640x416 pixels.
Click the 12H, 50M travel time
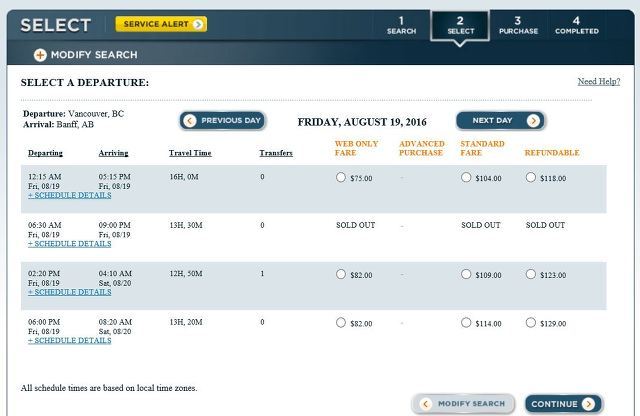coord(186,274)
